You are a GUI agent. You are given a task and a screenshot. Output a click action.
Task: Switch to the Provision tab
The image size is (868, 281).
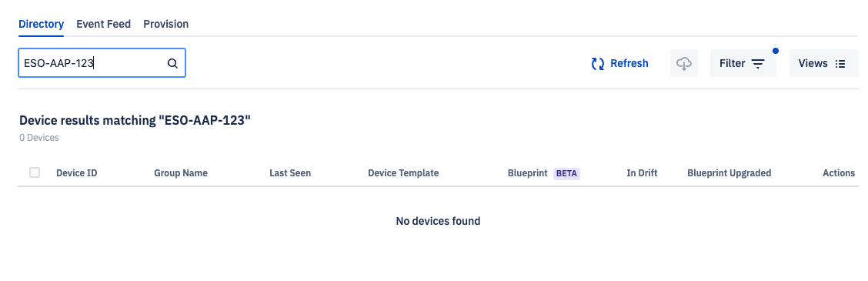[x=166, y=25]
